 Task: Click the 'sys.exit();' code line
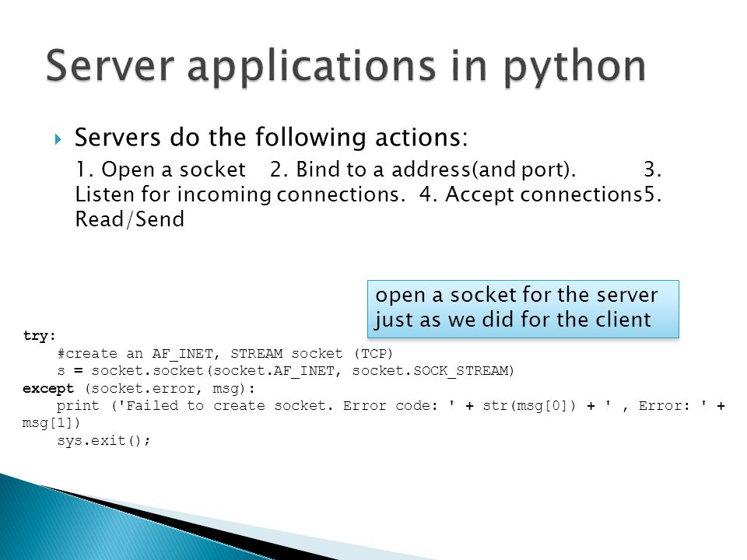(103, 440)
